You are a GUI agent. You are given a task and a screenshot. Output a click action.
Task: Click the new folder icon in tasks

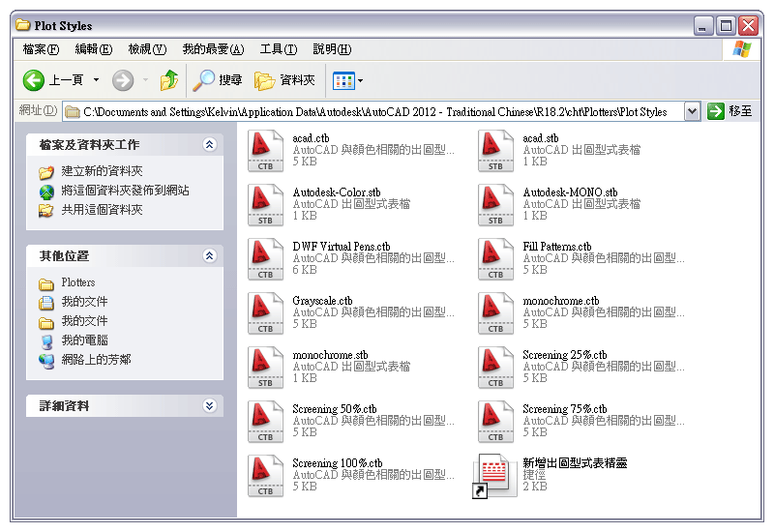tap(45, 172)
